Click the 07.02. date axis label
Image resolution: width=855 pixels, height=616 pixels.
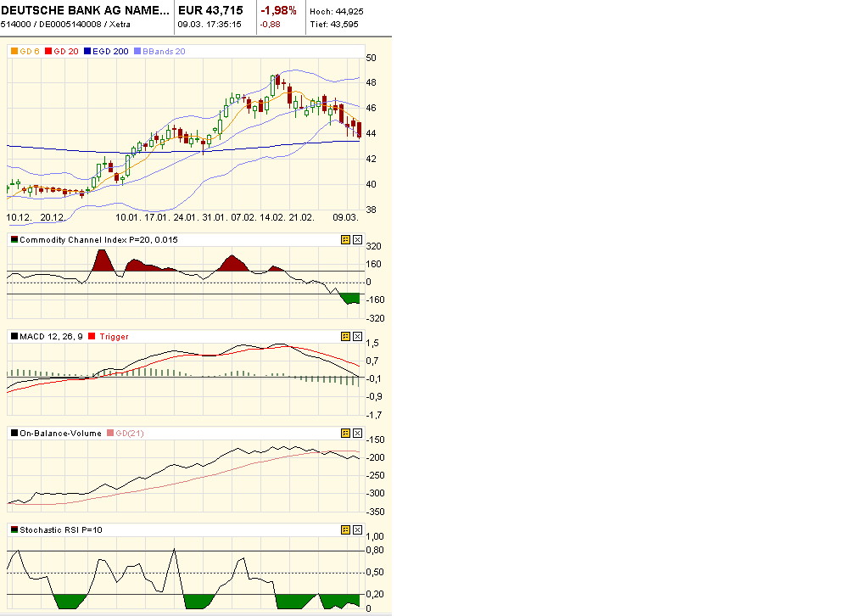point(243,217)
